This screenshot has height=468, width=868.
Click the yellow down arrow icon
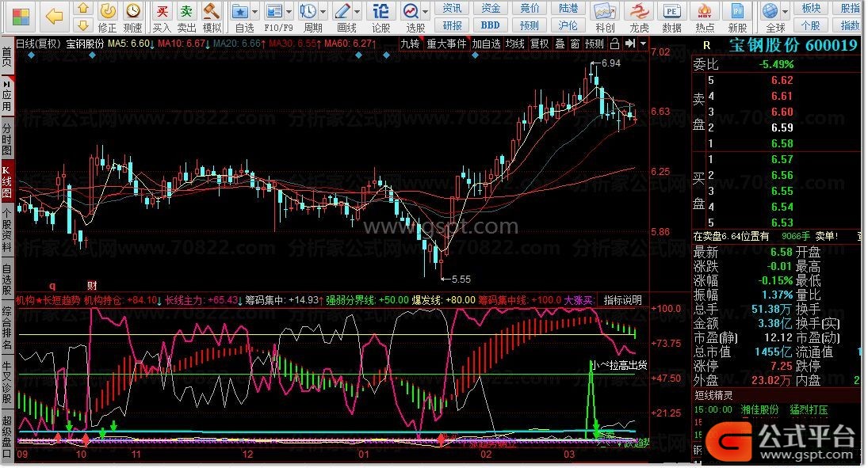83,25
